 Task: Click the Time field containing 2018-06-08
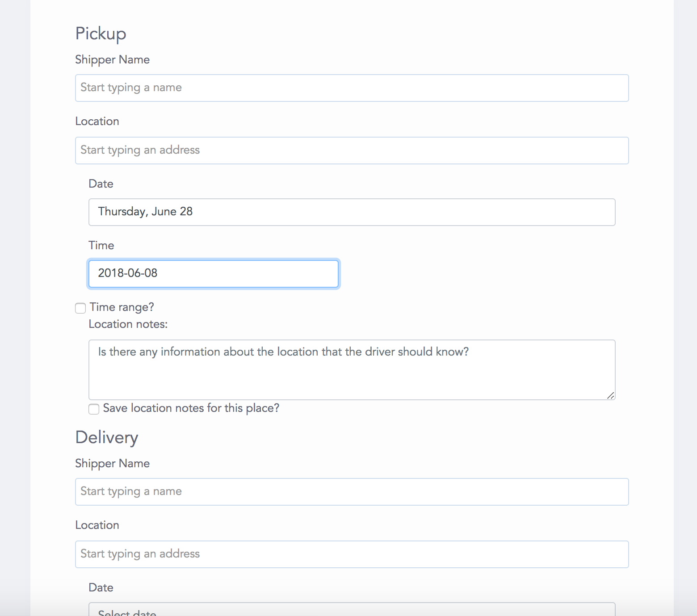click(x=213, y=274)
